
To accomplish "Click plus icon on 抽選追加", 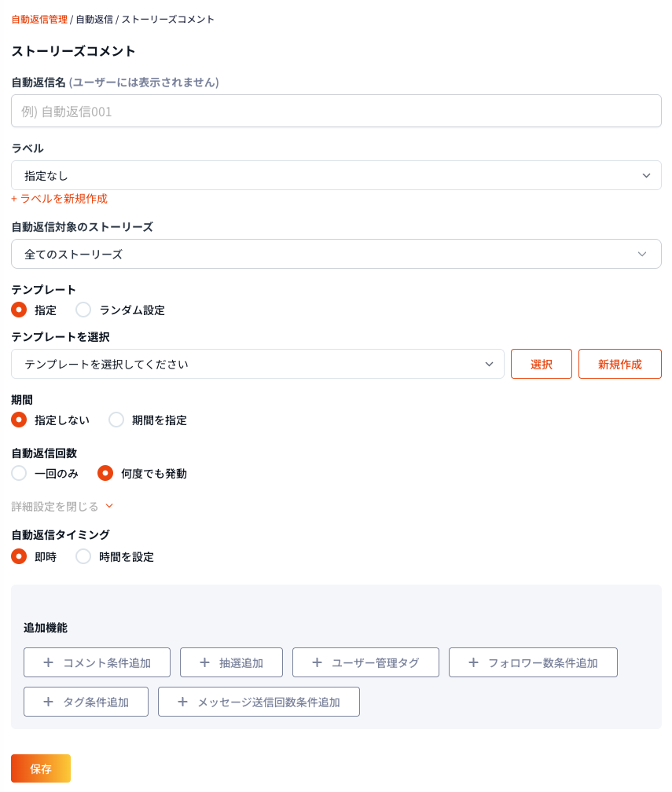I will (204, 662).
